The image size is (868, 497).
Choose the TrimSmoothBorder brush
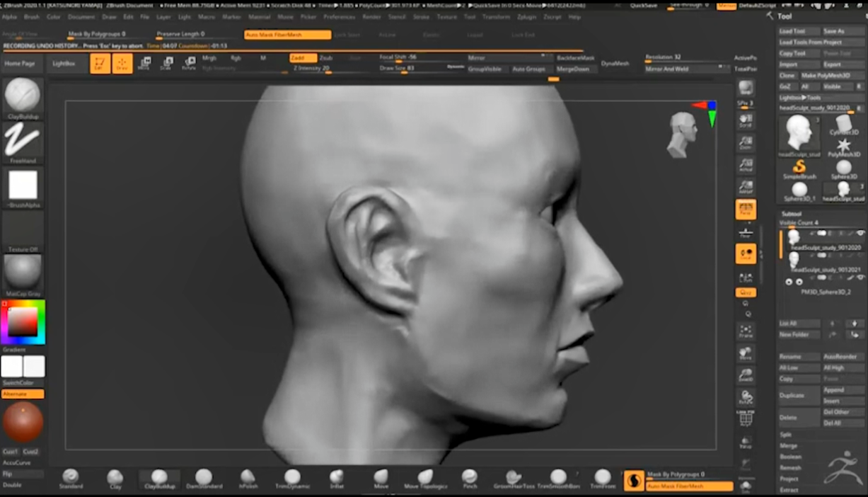click(558, 479)
